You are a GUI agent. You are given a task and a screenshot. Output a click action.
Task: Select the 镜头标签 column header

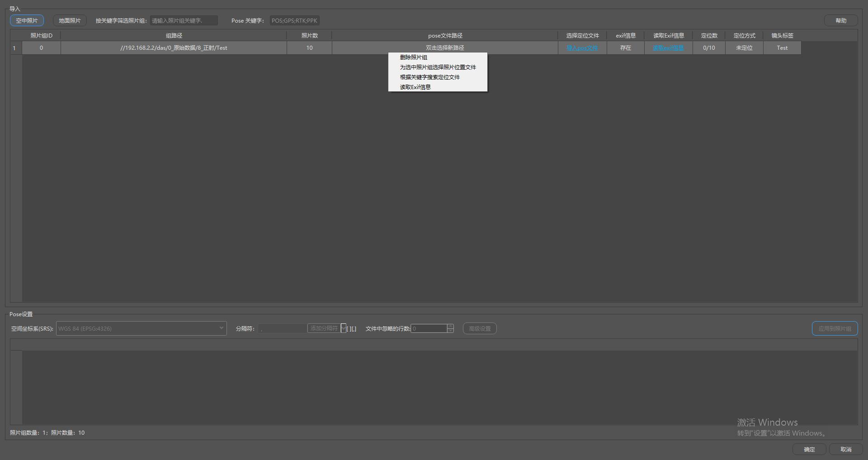point(782,36)
